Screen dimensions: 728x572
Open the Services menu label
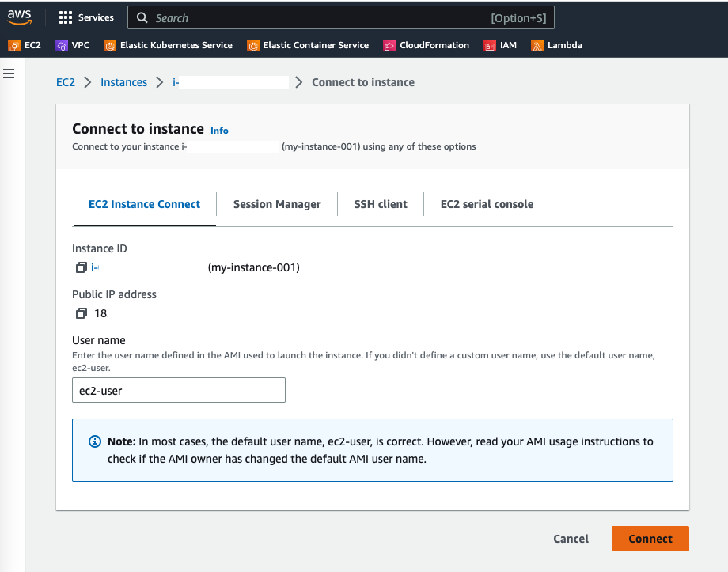click(96, 17)
